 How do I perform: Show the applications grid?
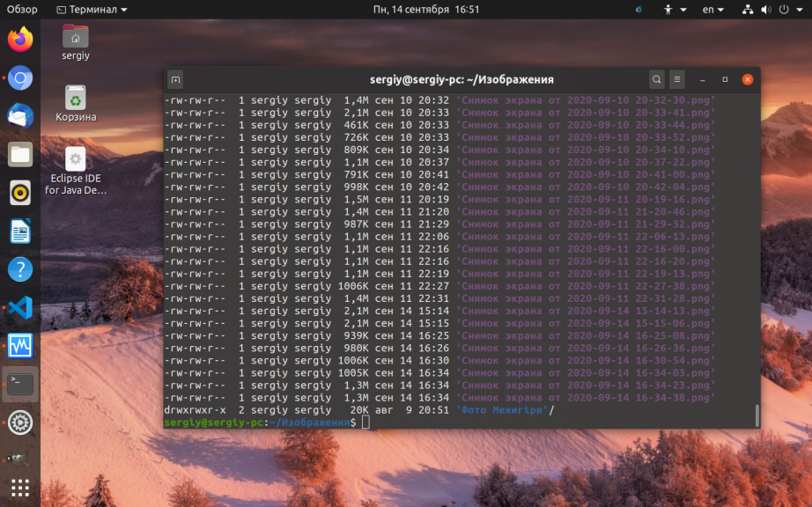[20, 487]
